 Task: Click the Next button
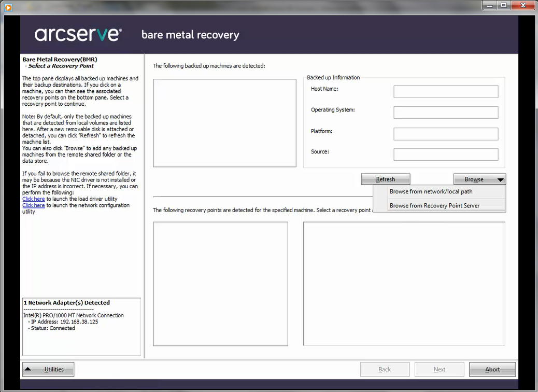[x=439, y=369]
